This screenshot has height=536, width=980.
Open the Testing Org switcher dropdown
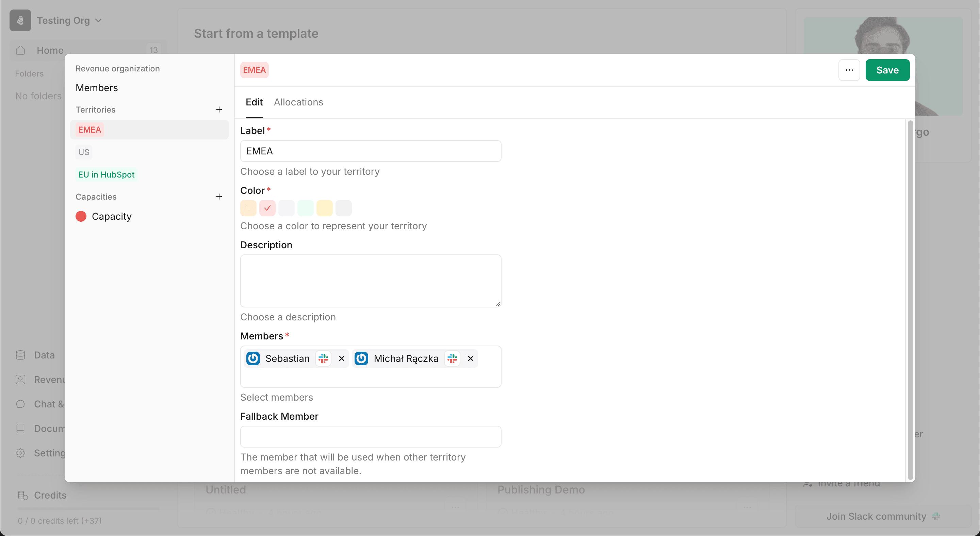pos(69,20)
